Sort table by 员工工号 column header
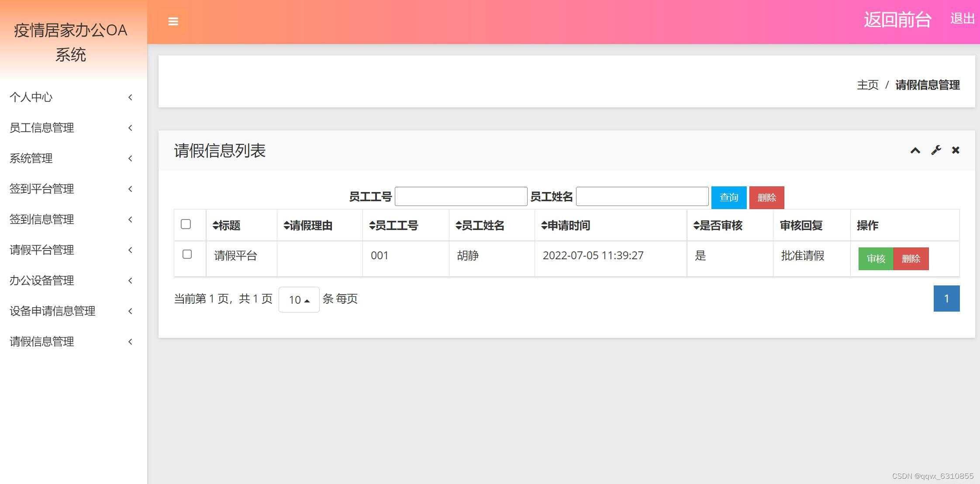980x484 pixels. (393, 226)
